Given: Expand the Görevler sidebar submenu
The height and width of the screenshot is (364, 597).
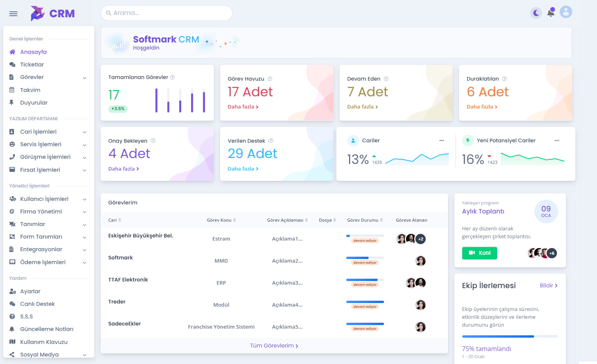Looking at the screenshot, I should [x=84, y=78].
